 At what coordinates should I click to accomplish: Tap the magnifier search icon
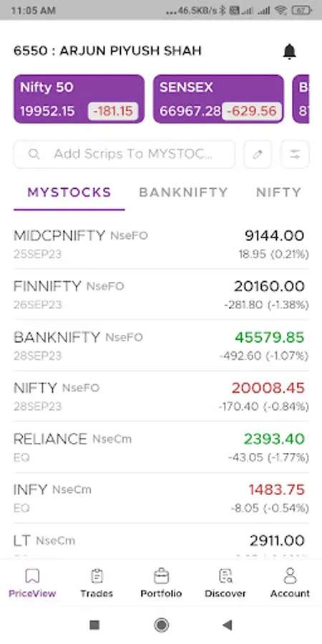34,154
